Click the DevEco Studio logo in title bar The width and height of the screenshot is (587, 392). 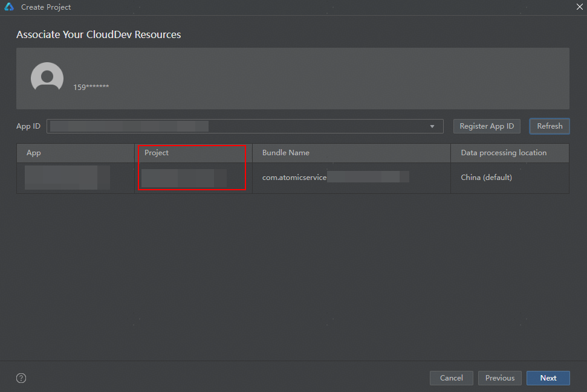coord(9,7)
